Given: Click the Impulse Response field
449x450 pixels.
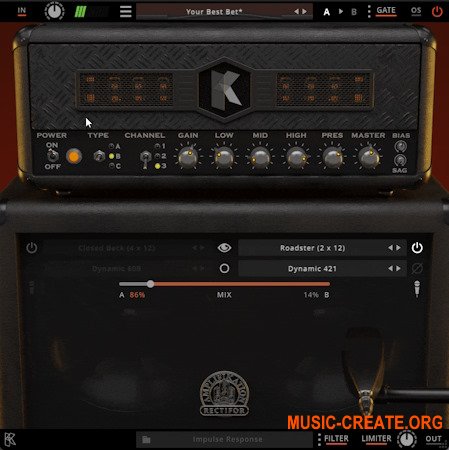Looking at the screenshot, I should [x=224, y=440].
